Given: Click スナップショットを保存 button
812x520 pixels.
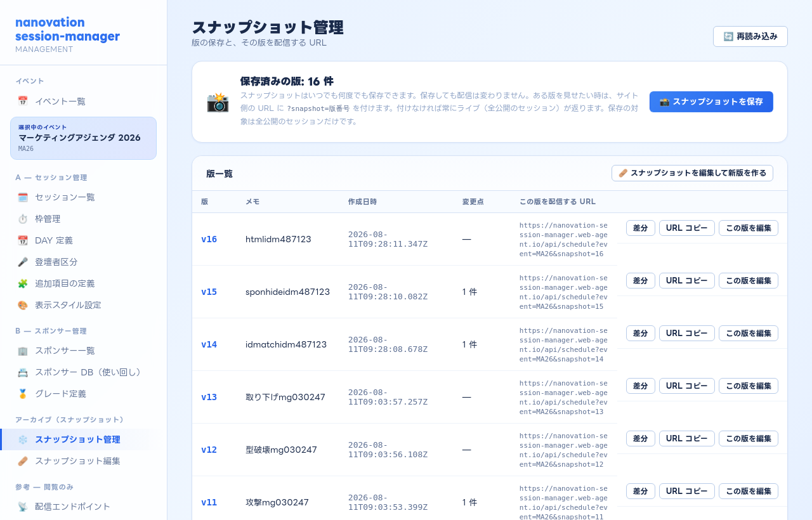Looking at the screenshot, I should (711, 101).
